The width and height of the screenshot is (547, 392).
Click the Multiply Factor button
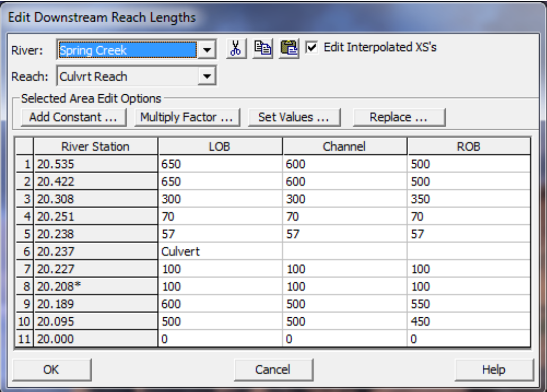(x=187, y=117)
